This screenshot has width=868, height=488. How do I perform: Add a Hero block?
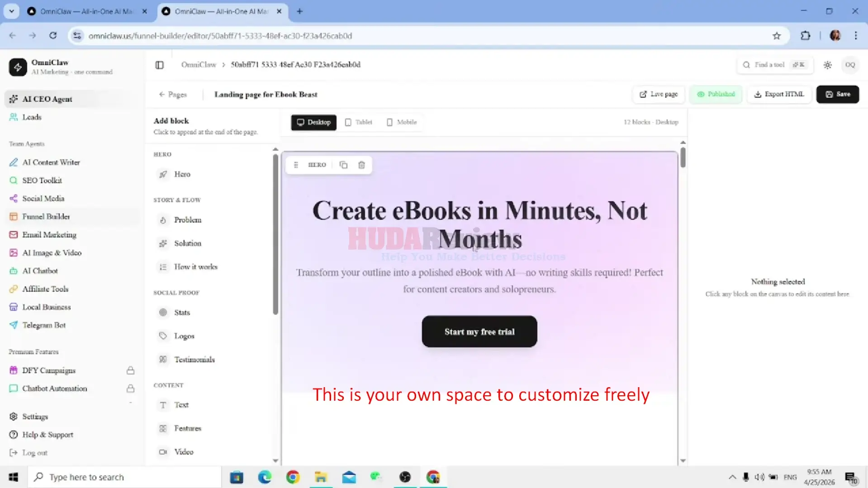pos(182,174)
